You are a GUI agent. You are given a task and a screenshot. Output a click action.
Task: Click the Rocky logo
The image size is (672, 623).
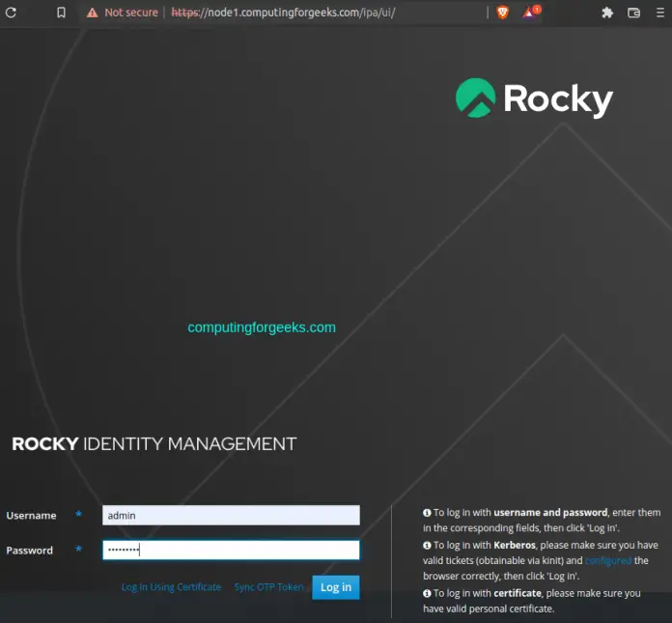(534, 99)
